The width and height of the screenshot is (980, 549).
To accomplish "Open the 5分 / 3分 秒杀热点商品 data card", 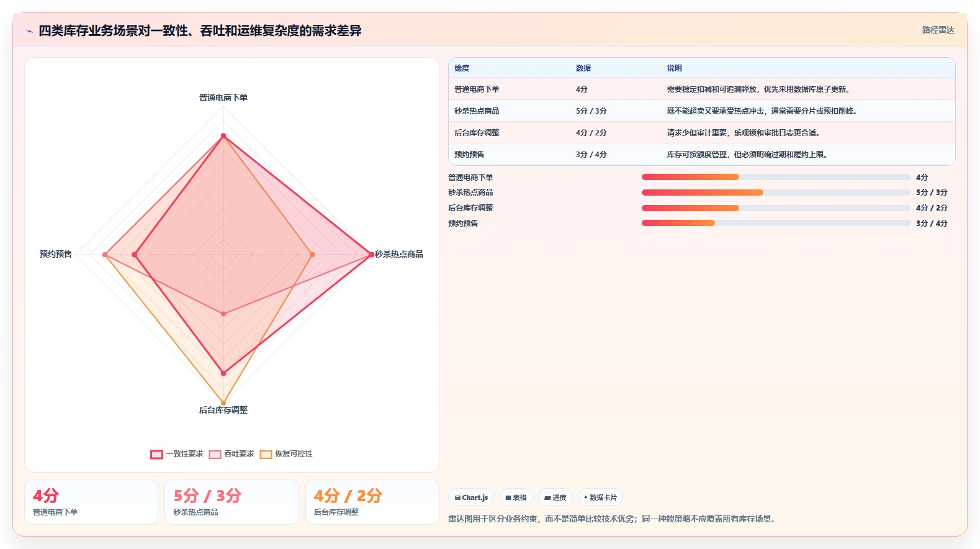I will [x=232, y=502].
